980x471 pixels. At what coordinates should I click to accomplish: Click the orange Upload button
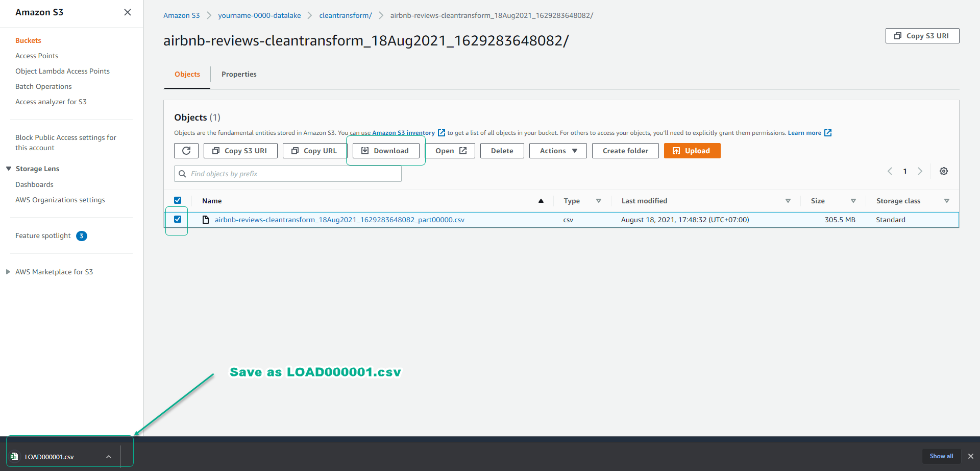692,151
